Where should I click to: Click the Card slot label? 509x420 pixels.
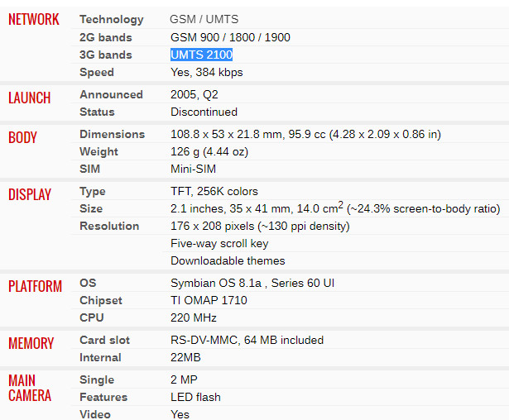(x=104, y=340)
